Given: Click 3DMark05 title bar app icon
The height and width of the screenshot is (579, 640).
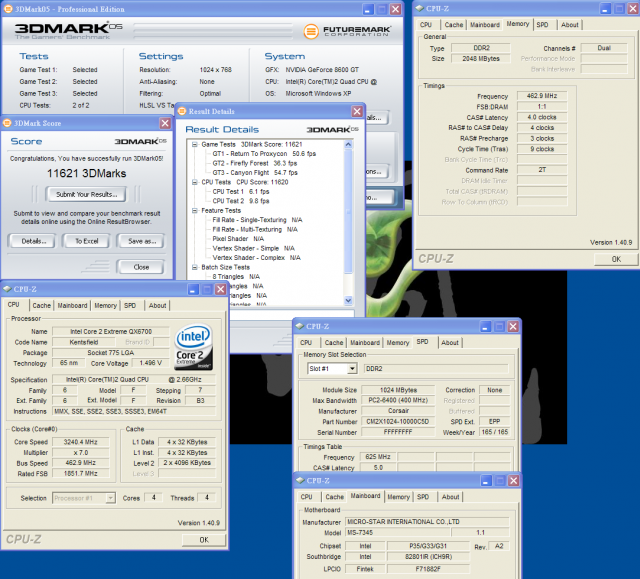Looking at the screenshot, I should click(x=8, y=9).
